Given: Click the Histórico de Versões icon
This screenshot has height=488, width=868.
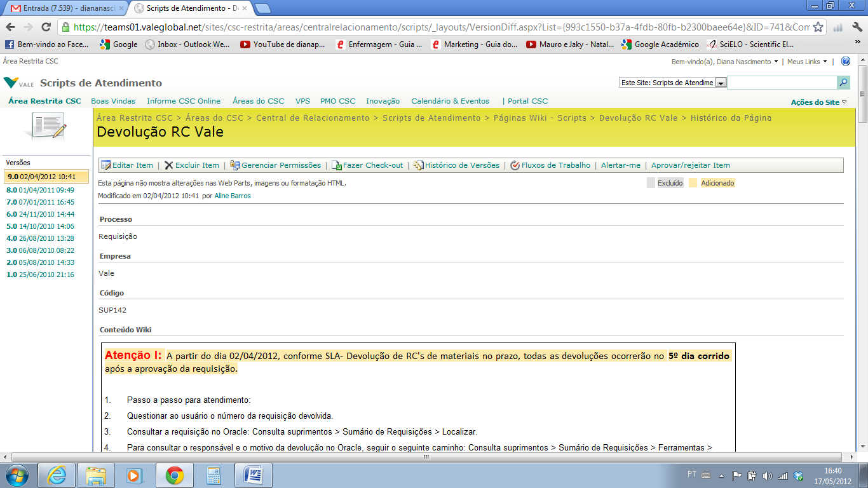Looking at the screenshot, I should (x=418, y=165).
